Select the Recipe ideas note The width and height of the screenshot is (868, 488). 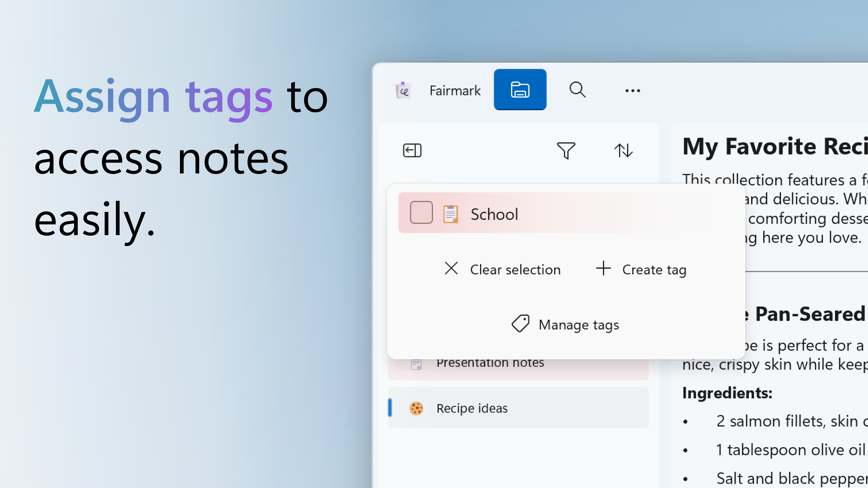518,408
